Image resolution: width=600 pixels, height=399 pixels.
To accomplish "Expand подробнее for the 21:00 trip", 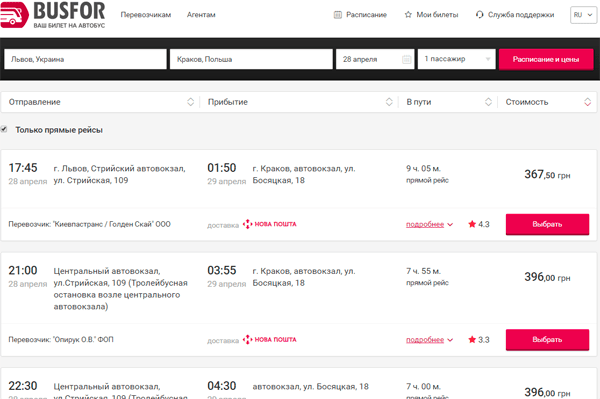I will [x=429, y=340].
